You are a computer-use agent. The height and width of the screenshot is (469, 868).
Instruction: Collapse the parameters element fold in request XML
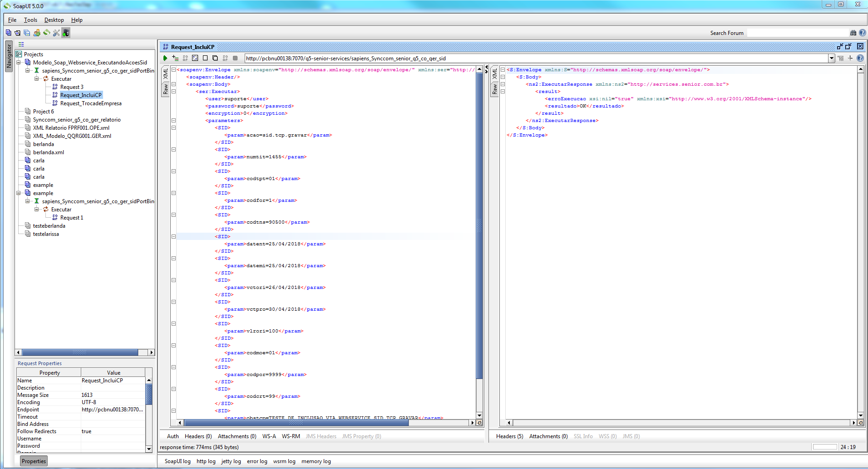(173, 121)
